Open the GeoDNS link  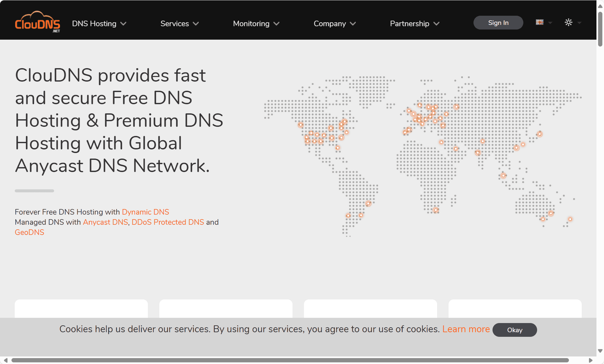point(30,232)
